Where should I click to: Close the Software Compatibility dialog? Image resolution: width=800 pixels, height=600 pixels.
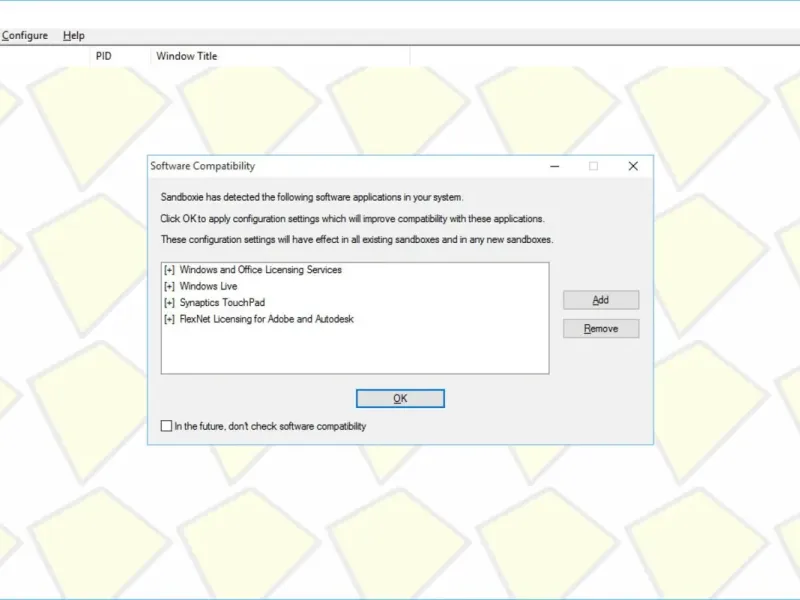click(633, 166)
